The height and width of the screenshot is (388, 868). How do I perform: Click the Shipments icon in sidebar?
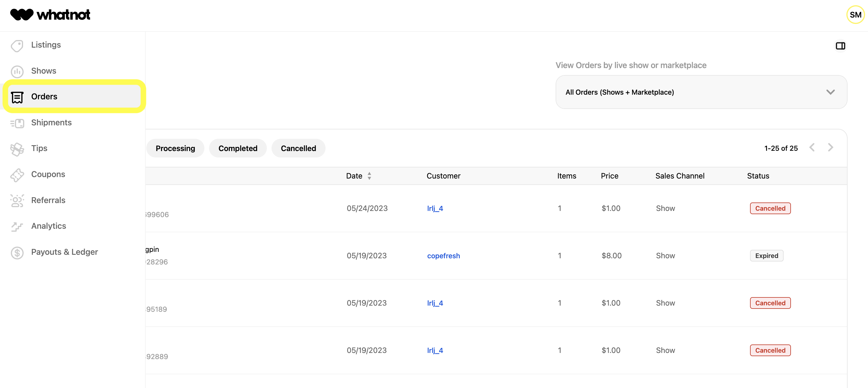click(x=17, y=122)
